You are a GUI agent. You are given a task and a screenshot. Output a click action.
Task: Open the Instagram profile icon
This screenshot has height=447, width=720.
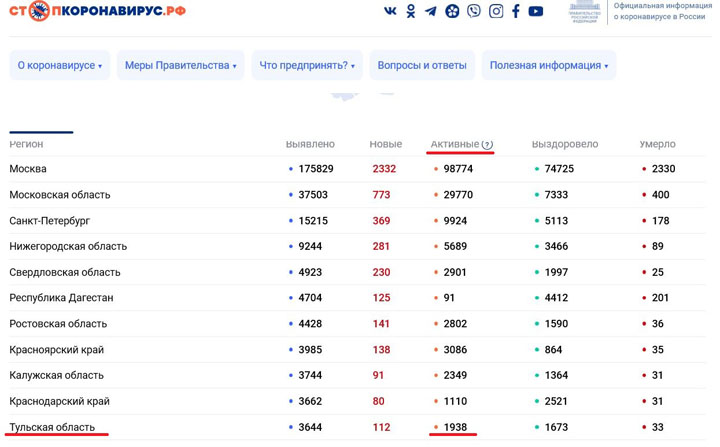[495, 11]
